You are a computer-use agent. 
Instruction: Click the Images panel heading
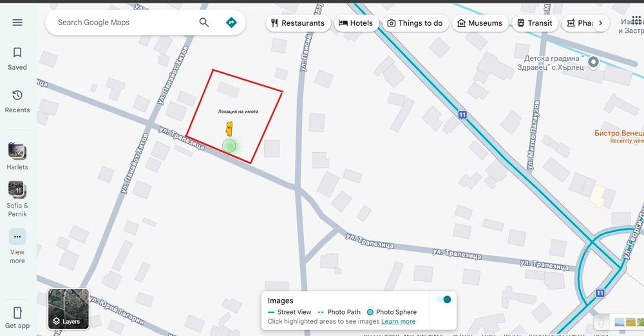[x=281, y=301]
